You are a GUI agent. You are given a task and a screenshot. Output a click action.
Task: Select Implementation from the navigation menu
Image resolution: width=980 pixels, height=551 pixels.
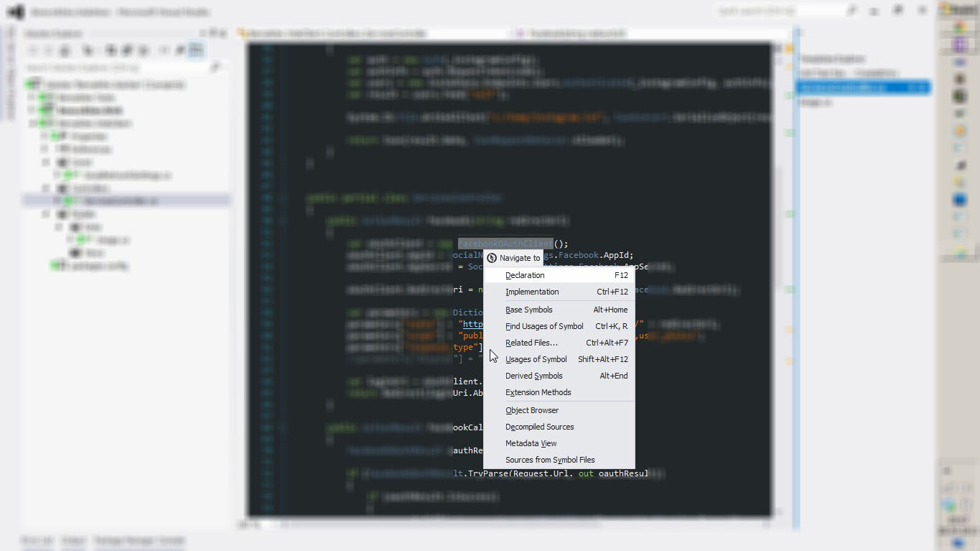532,292
